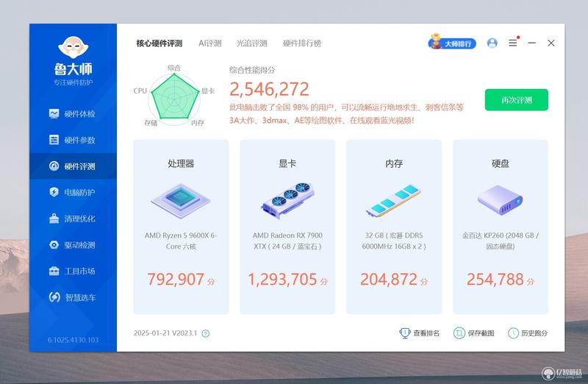
Task: Click the 综合性能得分 label
Action: (252, 70)
